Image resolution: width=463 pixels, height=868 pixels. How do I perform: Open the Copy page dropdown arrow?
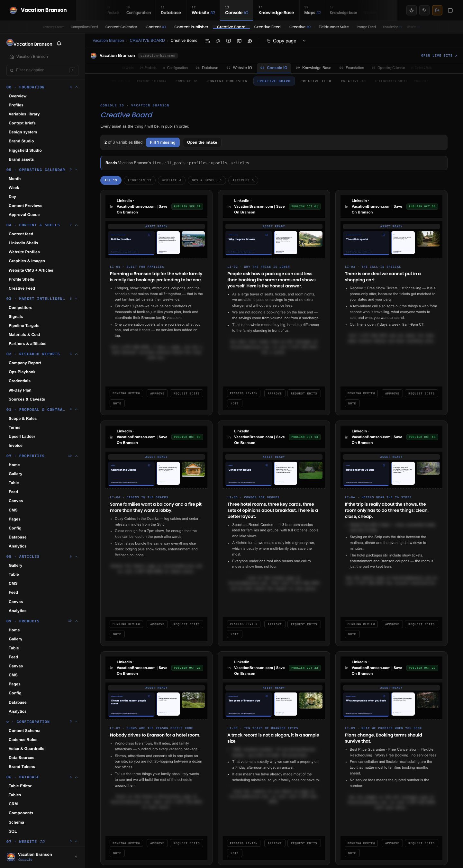(304, 41)
